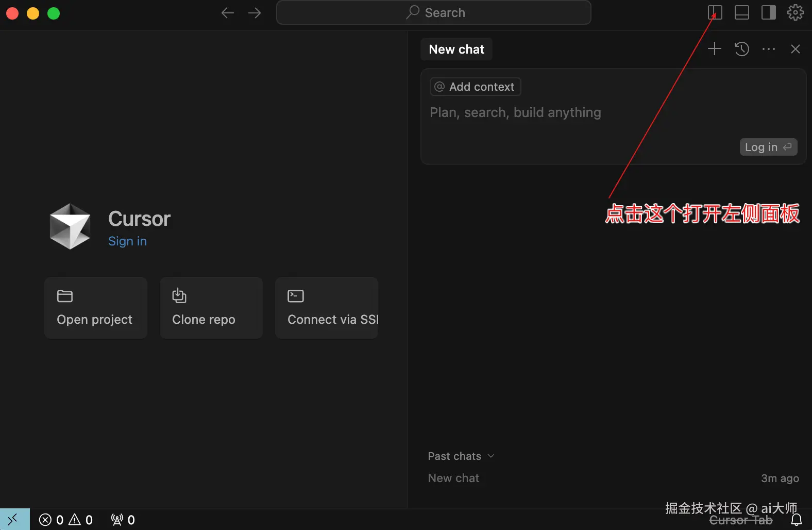Show chat history clock icon

(742, 49)
